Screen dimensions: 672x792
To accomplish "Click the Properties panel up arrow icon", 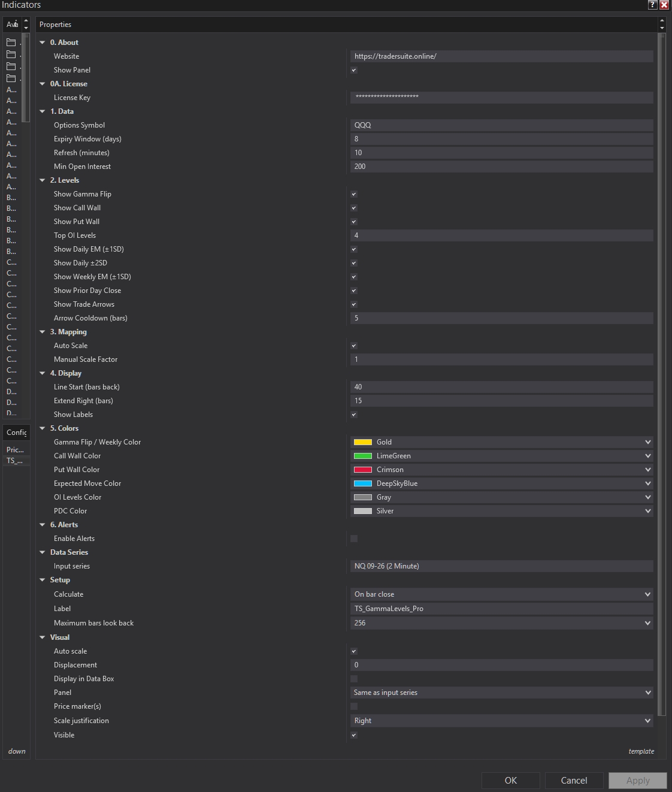I will point(662,20).
